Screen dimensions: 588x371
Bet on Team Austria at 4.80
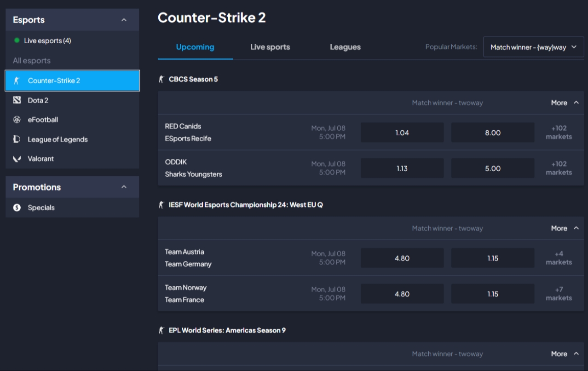[402, 258]
